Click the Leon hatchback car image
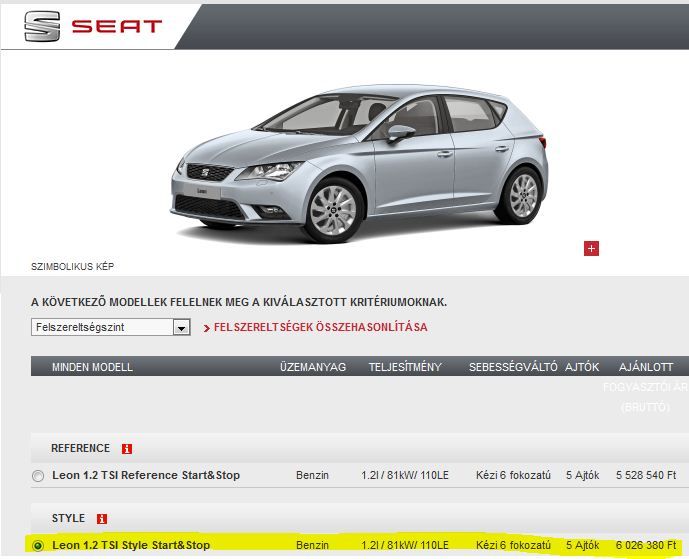Screen dimensions: 689x559 359,163
